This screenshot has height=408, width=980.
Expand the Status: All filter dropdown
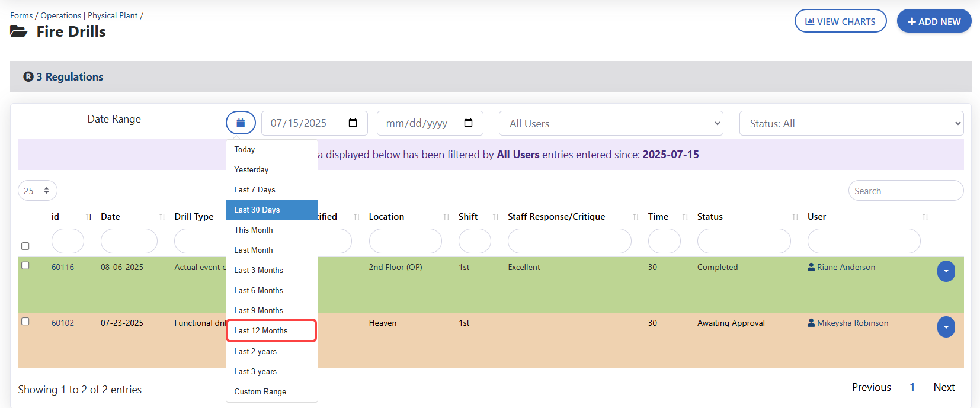851,123
